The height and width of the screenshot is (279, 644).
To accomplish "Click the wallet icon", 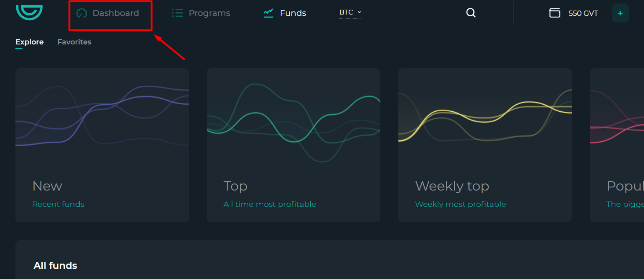I will pos(555,13).
